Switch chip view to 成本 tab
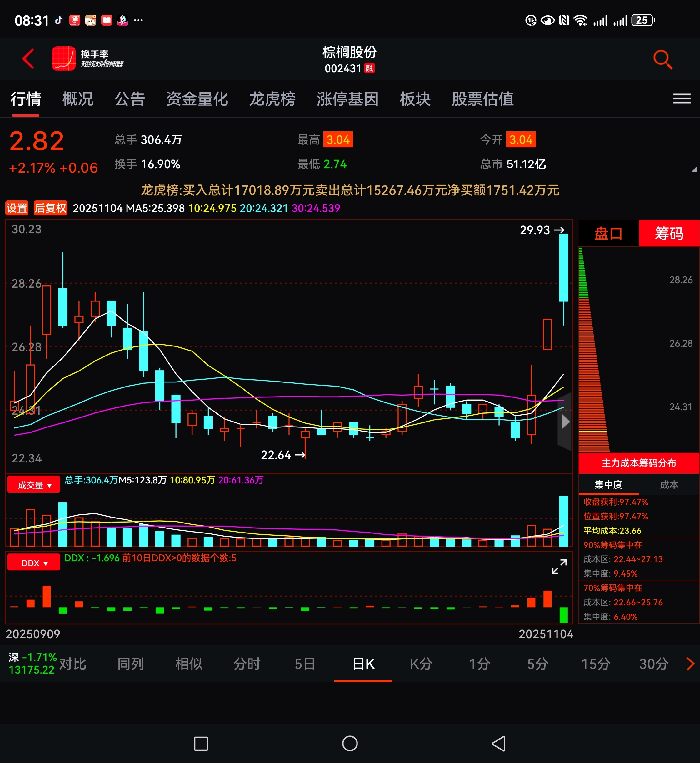Screen dimensions: 700x763 coord(669,484)
